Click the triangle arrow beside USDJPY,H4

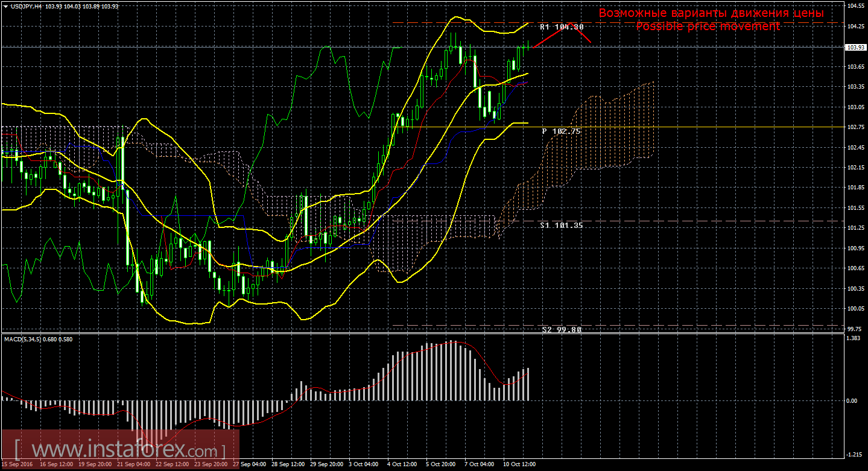coord(5,6)
